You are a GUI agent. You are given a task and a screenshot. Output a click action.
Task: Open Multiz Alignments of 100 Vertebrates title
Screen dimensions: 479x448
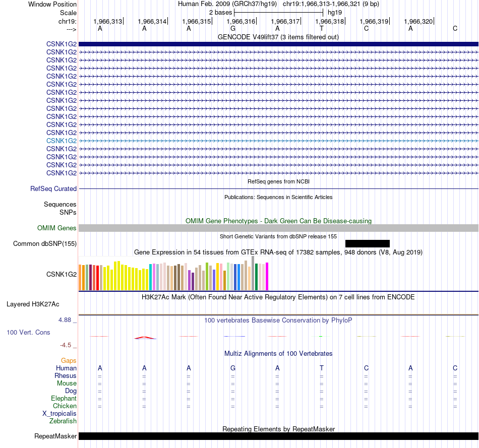click(x=278, y=354)
